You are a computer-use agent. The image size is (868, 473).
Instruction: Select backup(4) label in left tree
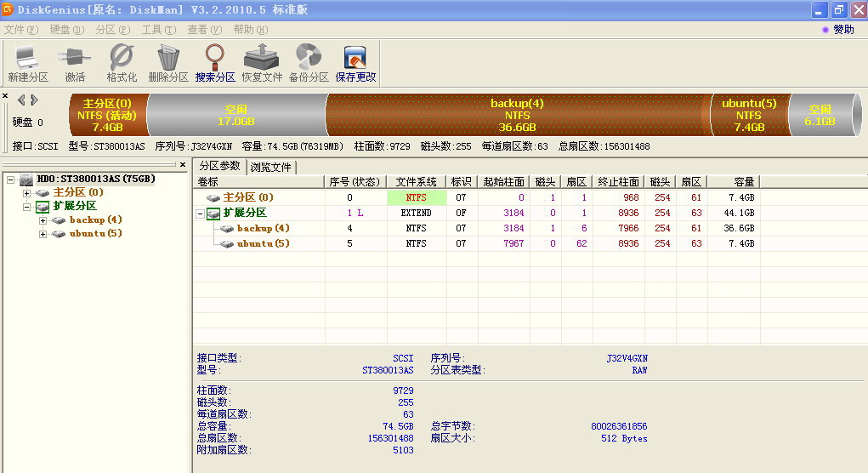tap(96, 219)
